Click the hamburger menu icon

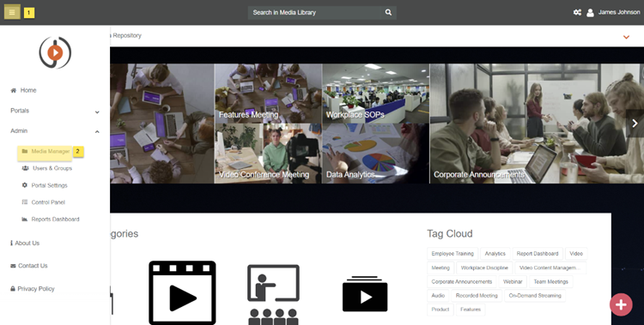click(12, 12)
